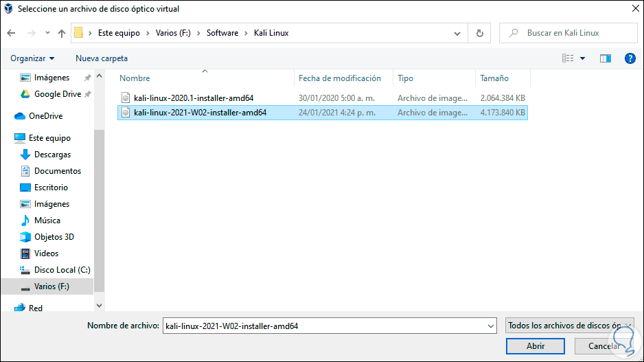
Task: Toggle the preview pane icon
Action: click(x=606, y=58)
